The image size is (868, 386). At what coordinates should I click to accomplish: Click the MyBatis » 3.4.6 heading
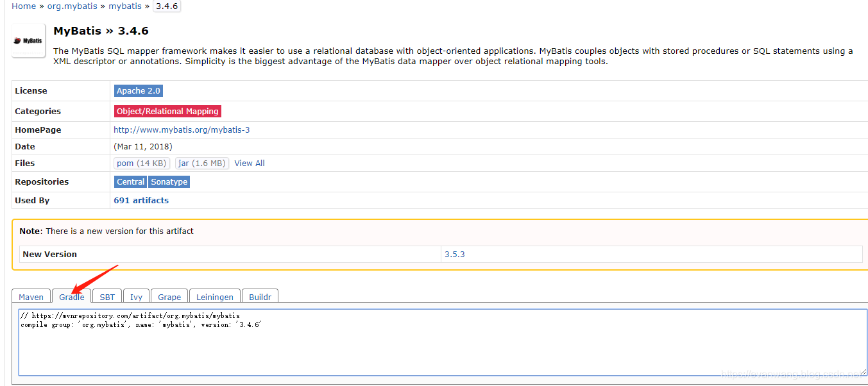[x=101, y=31]
